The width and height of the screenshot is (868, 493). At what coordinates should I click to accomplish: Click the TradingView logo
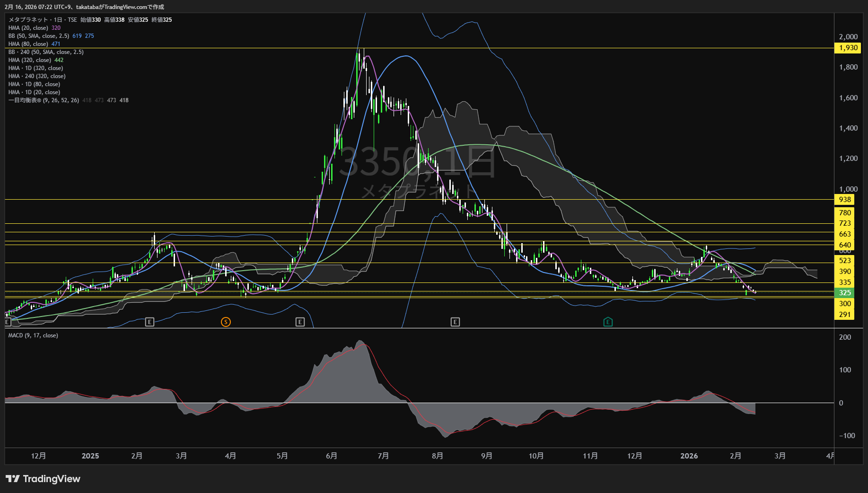pyautogui.click(x=43, y=479)
